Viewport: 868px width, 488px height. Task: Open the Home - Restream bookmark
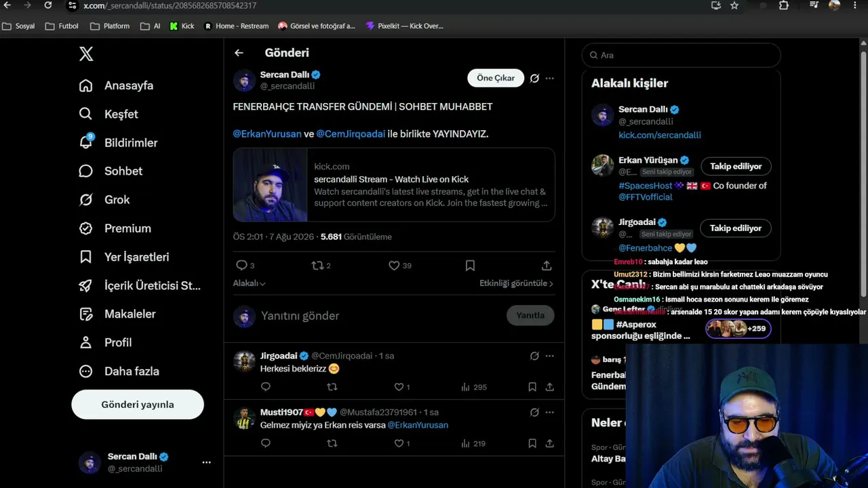(x=236, y=26)
